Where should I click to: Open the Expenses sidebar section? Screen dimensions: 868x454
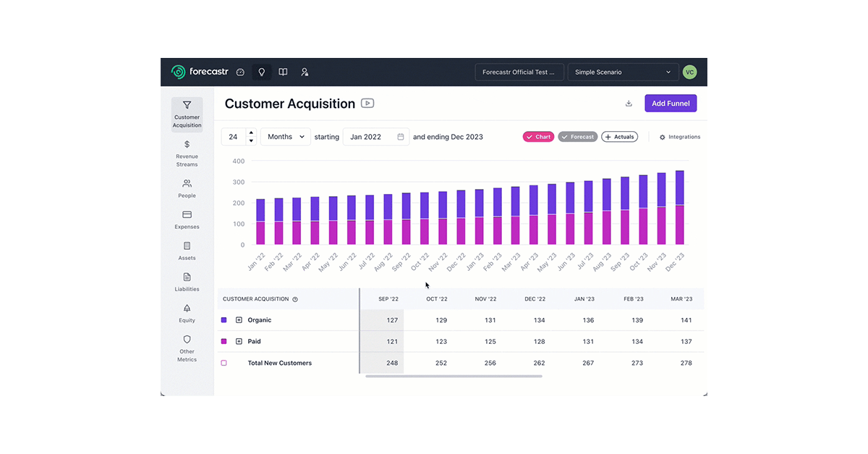187,219
